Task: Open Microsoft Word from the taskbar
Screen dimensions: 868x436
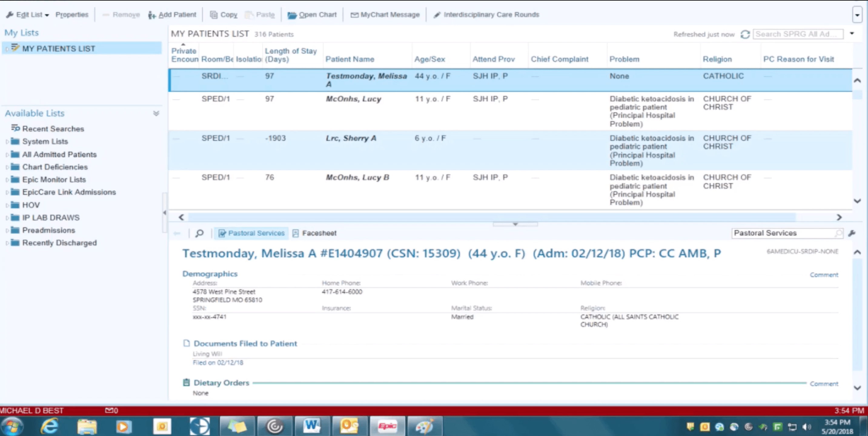Action: pyautogui.click(x=312, y=426)
